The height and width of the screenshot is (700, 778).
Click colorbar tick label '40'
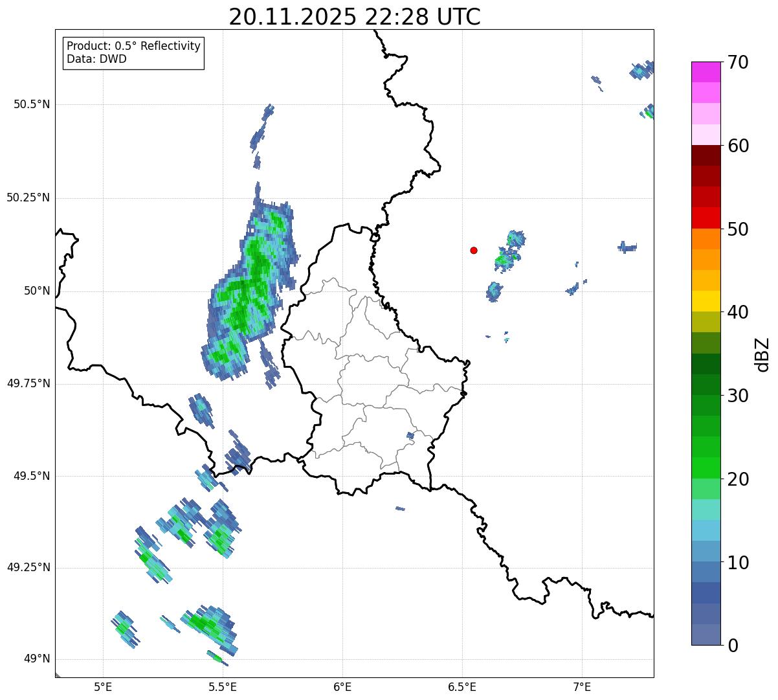[x=738, y=312]
